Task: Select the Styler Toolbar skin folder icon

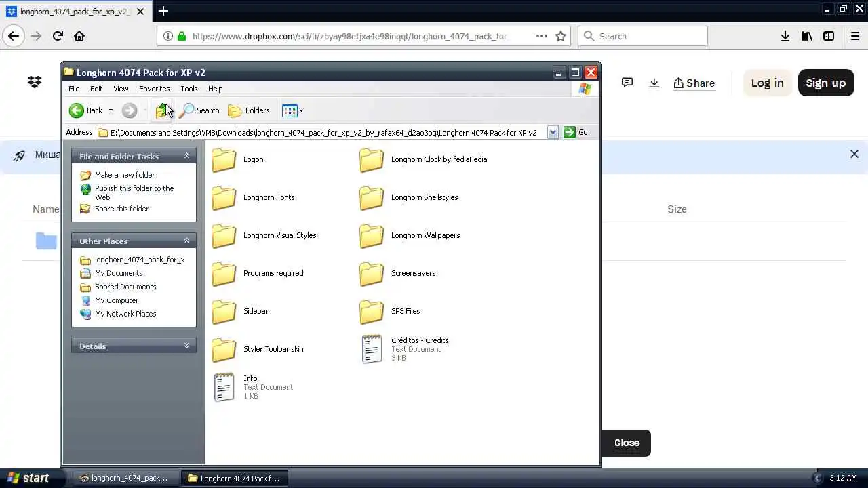Action: point(224,350)
